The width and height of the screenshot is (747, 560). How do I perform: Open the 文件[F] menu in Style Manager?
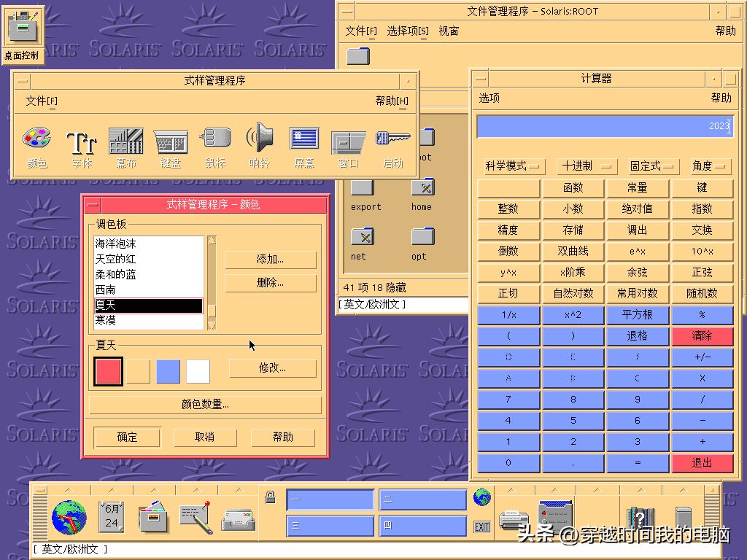pos(42,101)
